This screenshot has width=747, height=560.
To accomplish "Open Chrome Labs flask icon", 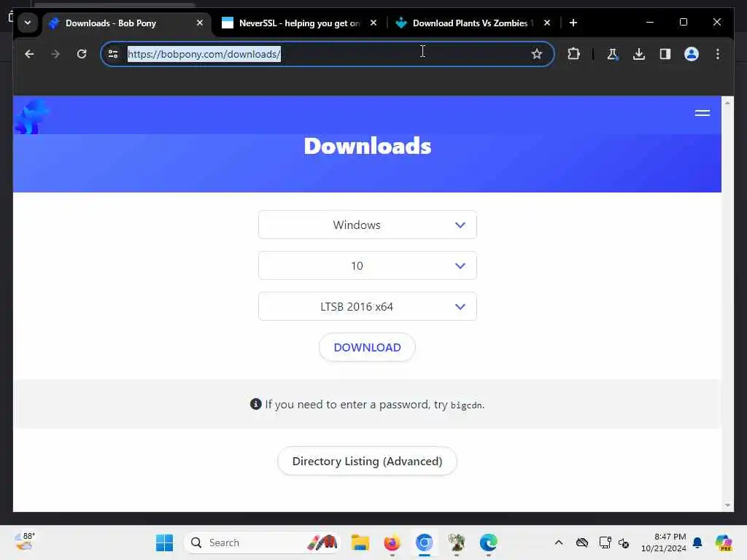I will pos(613,54).
